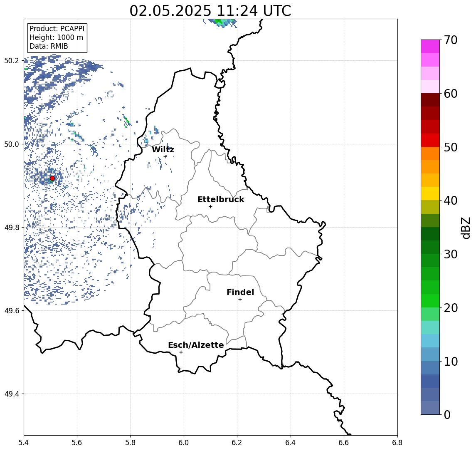Click the 'Ettelbruck' city label
The width and height of the screenshot is (476, 451).
coord(221,199)
